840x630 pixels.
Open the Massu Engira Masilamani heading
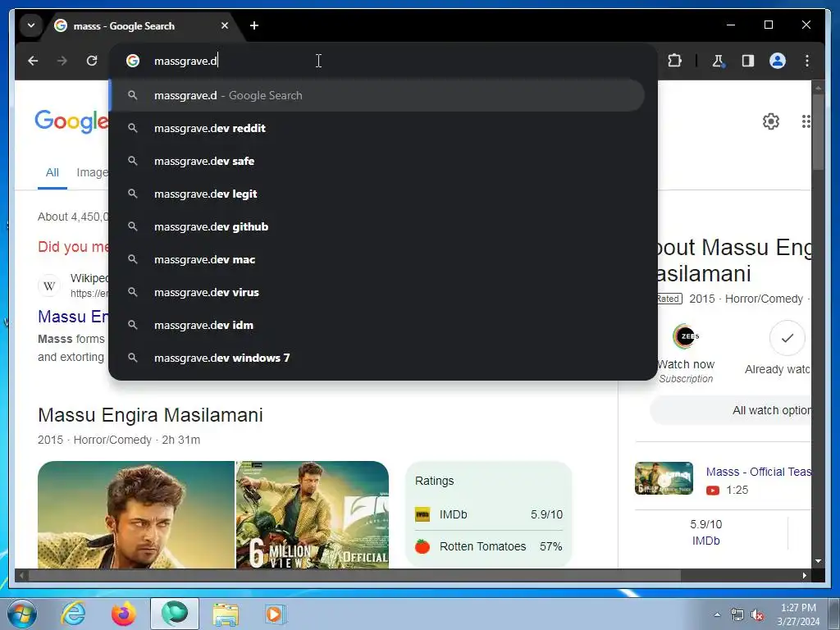tap(151, 415)
